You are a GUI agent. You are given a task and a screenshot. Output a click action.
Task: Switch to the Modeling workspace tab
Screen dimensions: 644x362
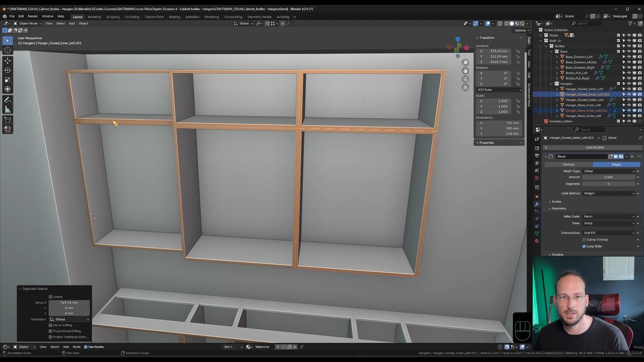(x=94, y=17)
